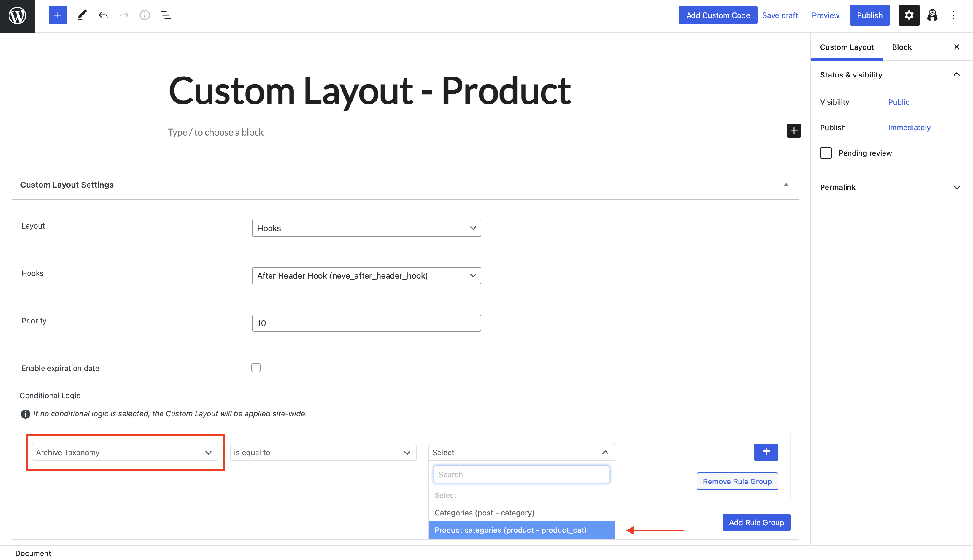Add a new condition with the blue plus

click(766, 452)
